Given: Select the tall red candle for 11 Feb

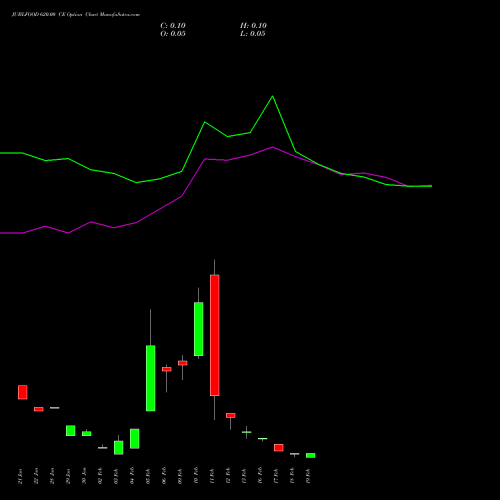Looking at the screenshot, I should point(215,335).
